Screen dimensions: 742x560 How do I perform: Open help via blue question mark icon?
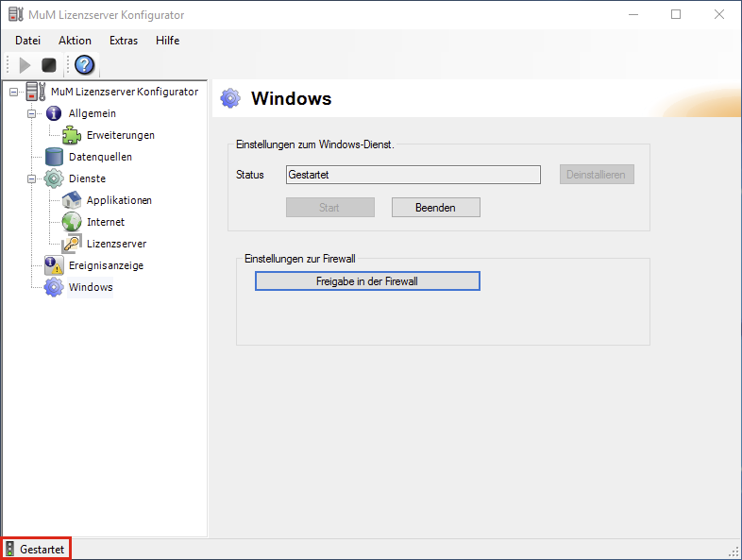[x=85, y=65]
